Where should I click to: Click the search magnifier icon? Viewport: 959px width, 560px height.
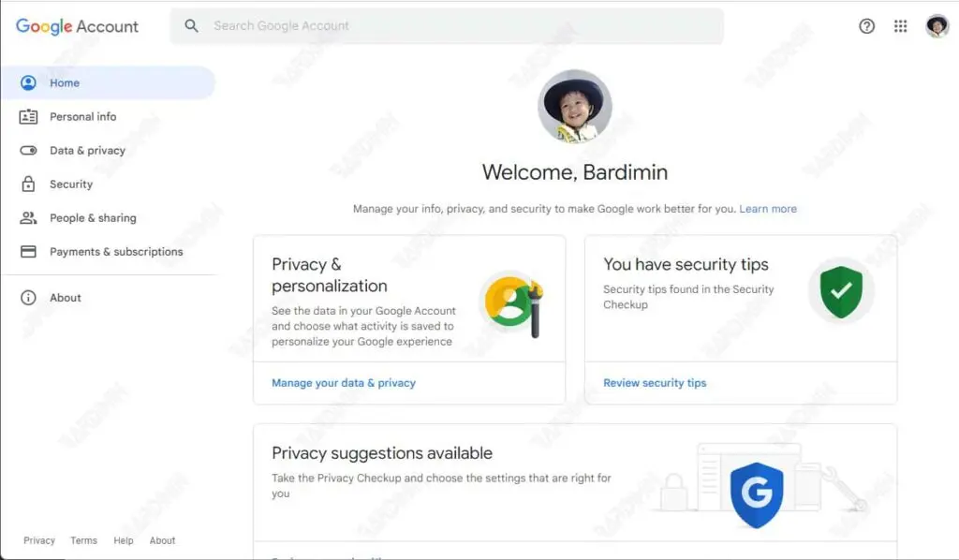[191, 25]
